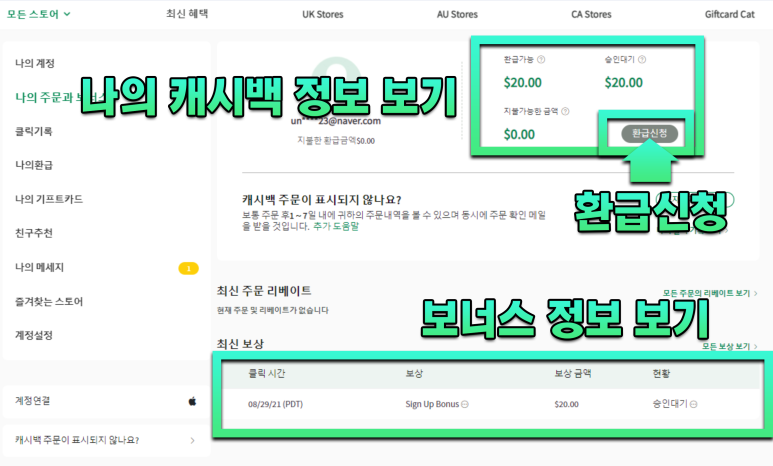Click the info icon beside Sign Up Bonus
Viewport: 773px width, 466px height.
pyautogui.click(x=465, y=404)
